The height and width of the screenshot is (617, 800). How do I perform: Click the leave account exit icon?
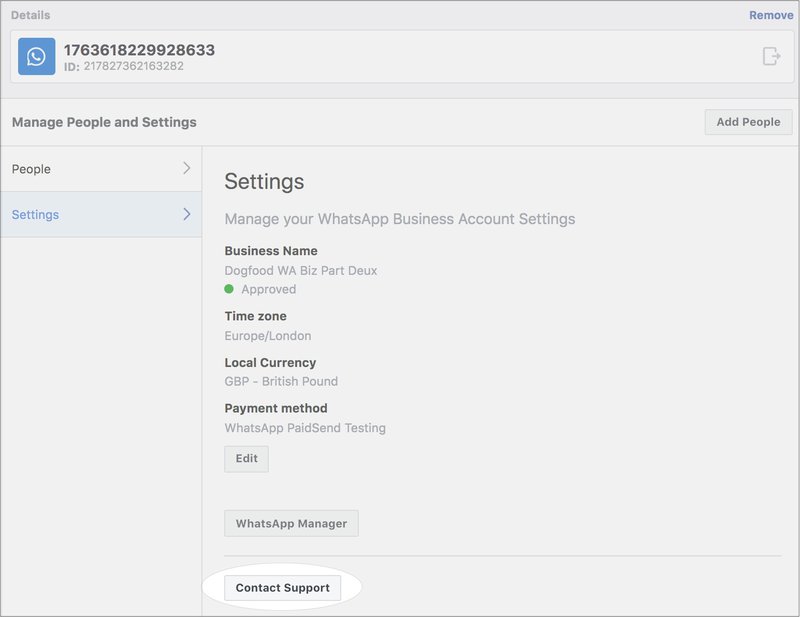pos(771,56)
